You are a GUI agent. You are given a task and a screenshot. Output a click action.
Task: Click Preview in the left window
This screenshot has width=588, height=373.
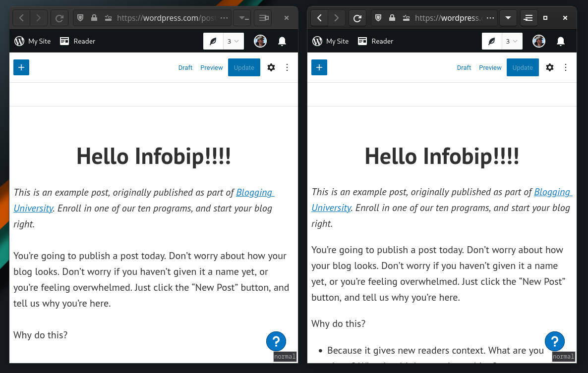[x=212, y=68]
